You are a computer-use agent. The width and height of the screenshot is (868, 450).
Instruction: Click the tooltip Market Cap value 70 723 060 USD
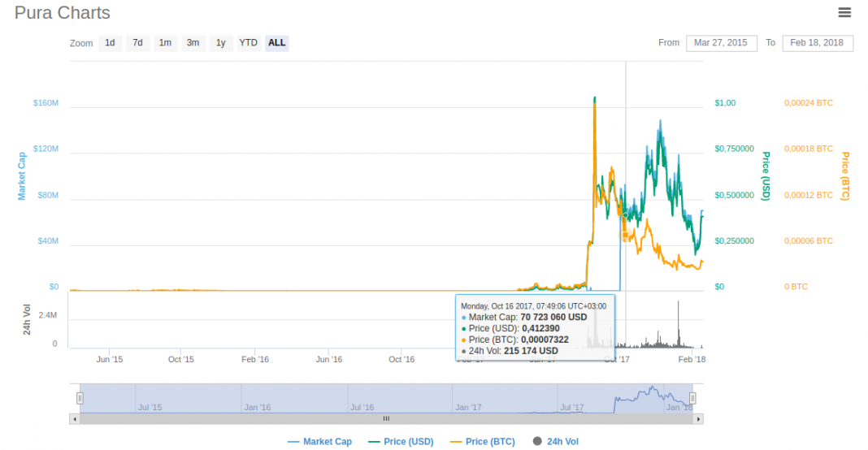coord(553,317)
